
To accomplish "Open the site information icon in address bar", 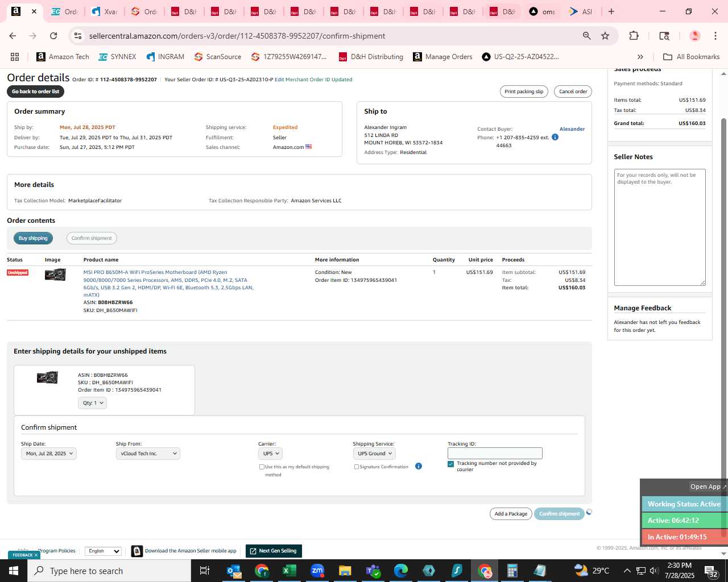I will tap(78, 36).
